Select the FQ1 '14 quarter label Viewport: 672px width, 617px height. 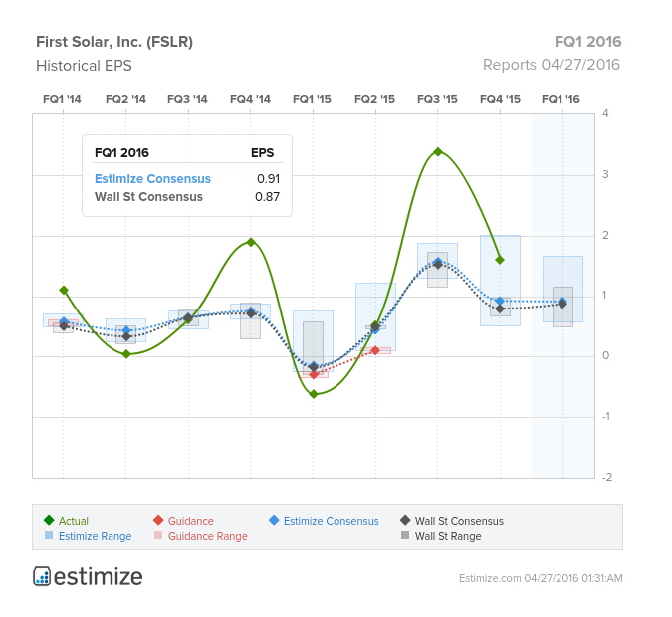62,99
